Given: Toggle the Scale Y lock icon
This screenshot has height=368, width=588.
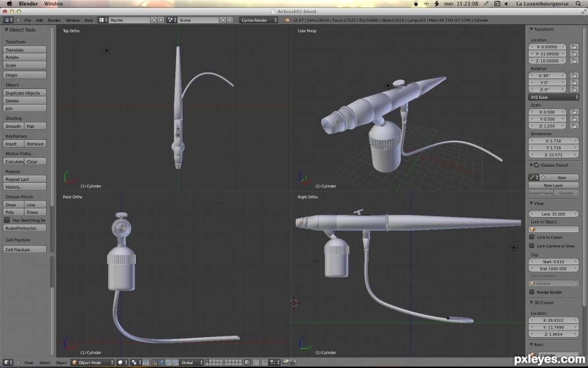Looking at the screenshot, I should [573, 119].
